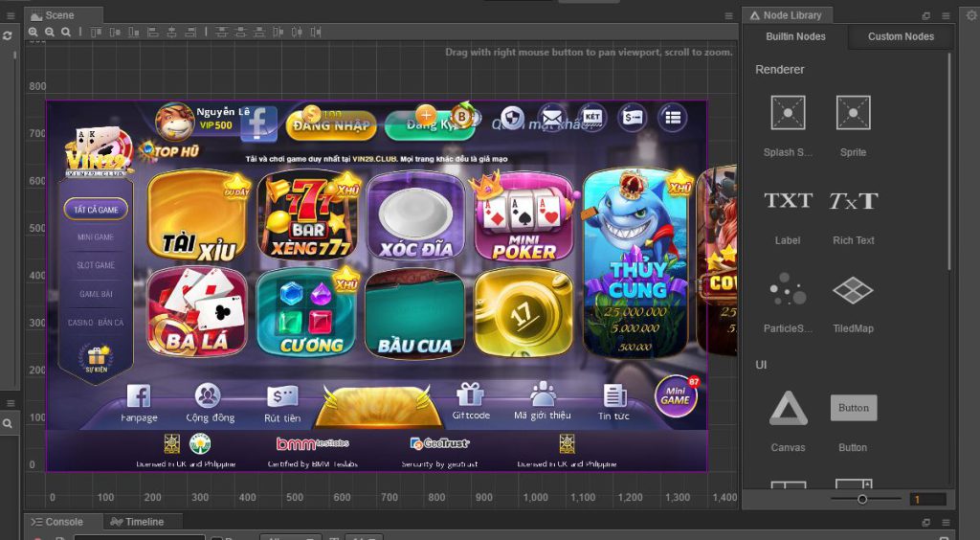Select the Console tab

click(57, 522)
